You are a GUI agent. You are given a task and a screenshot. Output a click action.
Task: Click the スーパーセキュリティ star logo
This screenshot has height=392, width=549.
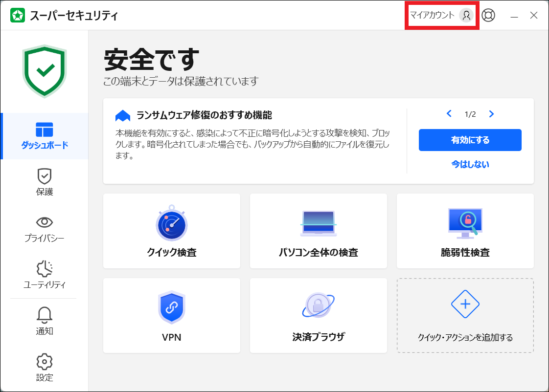[x=18, y=15]
